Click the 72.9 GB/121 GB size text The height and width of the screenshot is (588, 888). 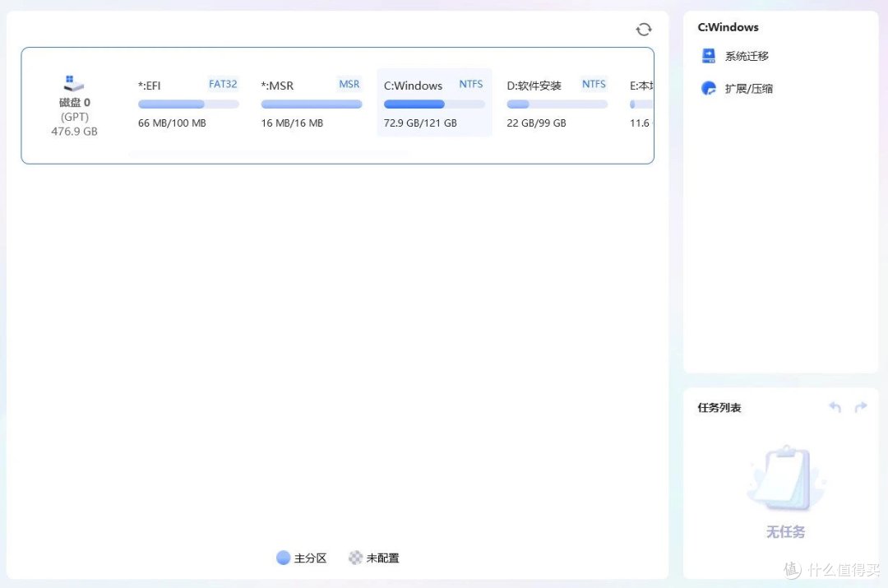click(x=420, y=123)
